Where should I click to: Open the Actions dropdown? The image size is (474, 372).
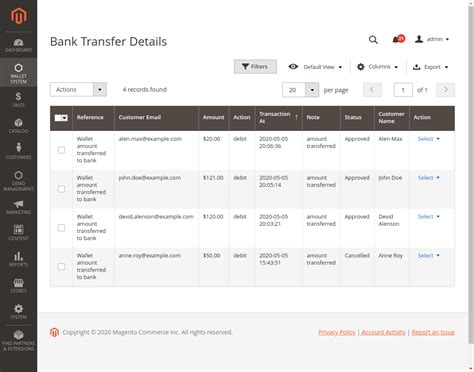[78, 90]
